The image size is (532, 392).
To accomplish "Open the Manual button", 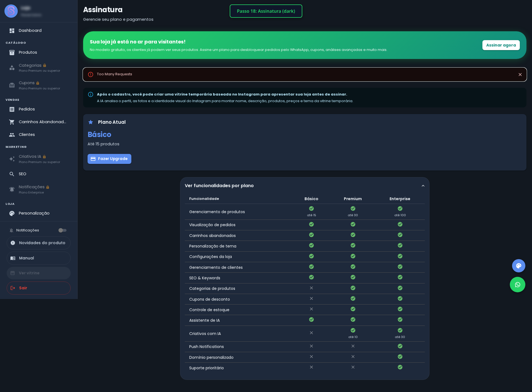I will (39, 258).
